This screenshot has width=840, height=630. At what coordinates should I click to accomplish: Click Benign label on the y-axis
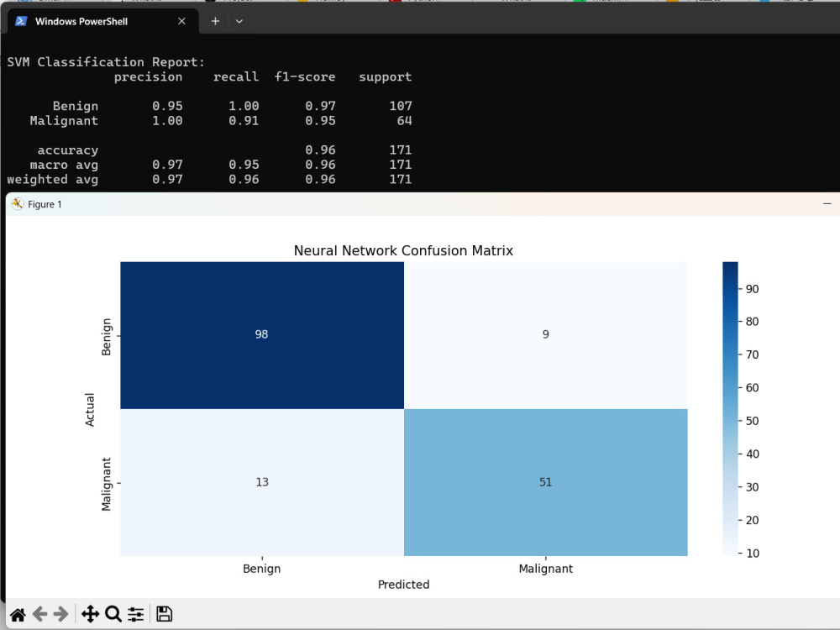coord(107,337)
